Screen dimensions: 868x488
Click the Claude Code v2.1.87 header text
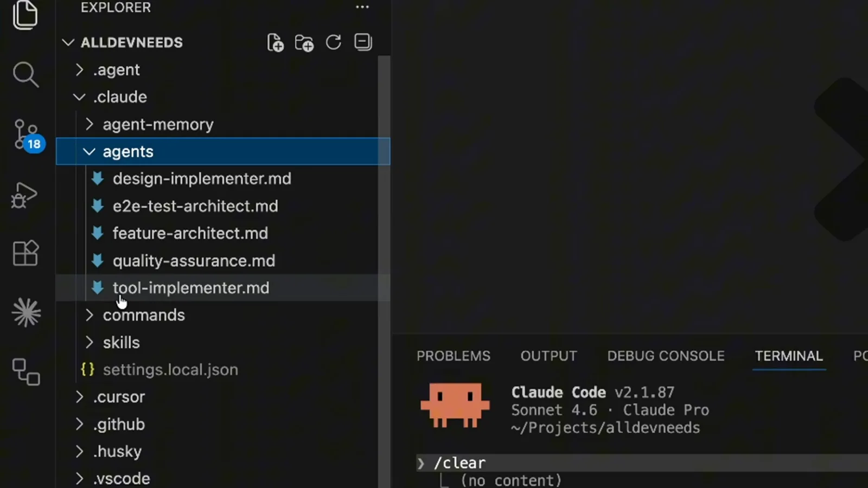[592, 392]
